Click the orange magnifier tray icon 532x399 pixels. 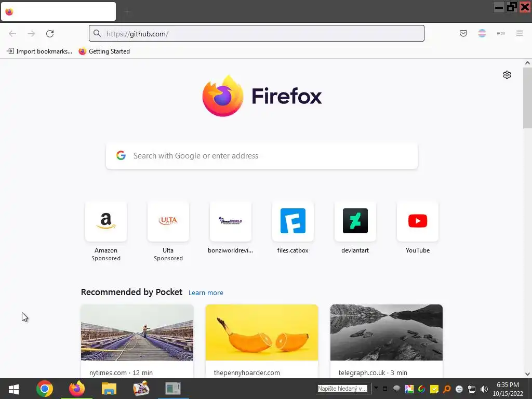click(447, 389)
